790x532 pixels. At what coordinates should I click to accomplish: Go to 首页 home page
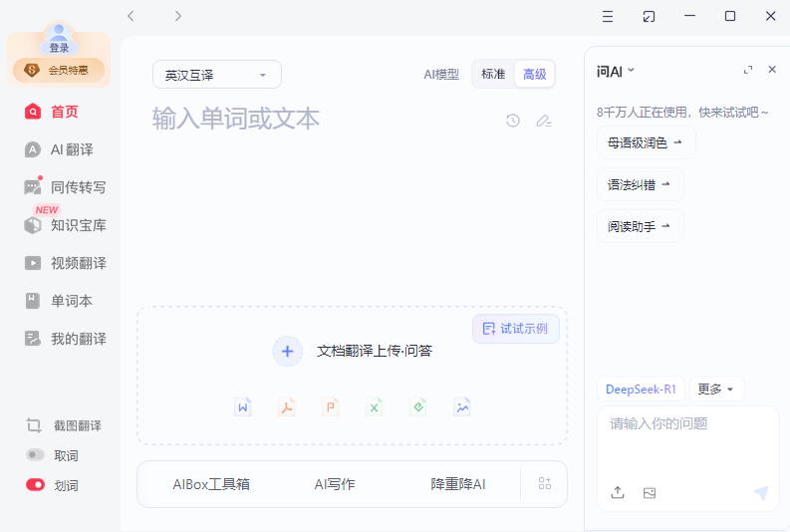pyautogui.click(x=52, y=112)
